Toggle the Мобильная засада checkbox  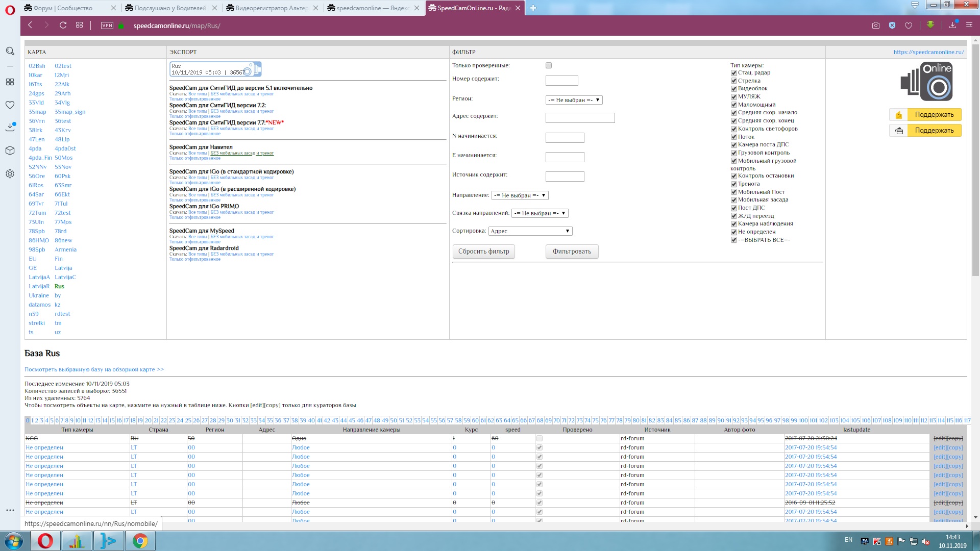point(734,200)
